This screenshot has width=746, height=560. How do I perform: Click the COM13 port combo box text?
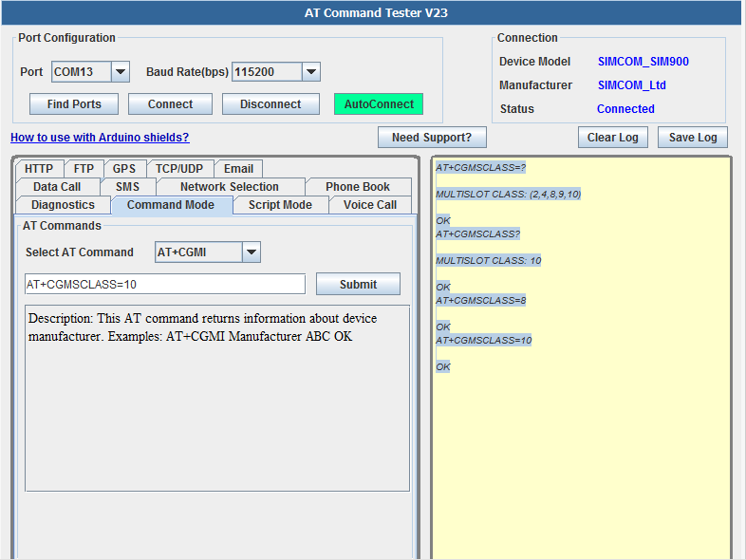point(82,72)
